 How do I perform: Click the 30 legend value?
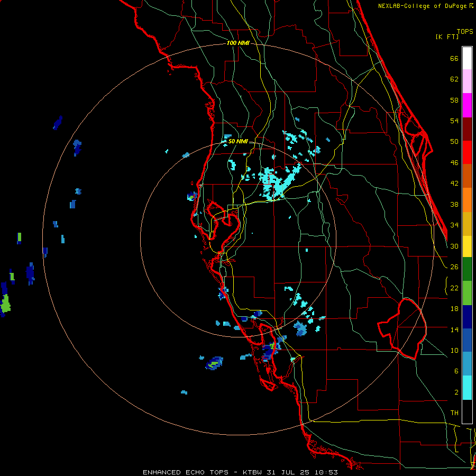(x=454, y=246)
